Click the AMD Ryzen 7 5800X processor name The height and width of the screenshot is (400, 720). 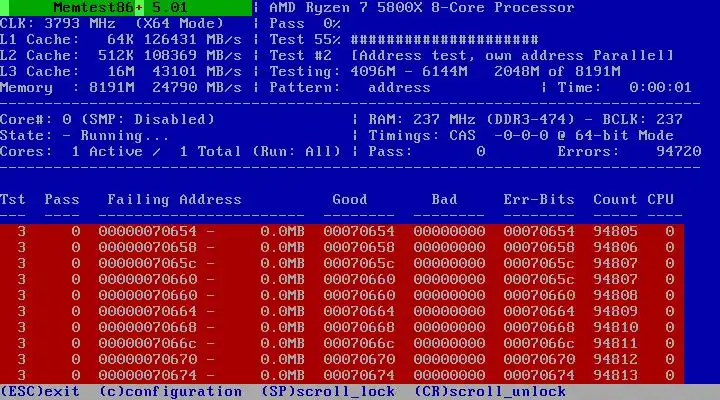[x=422, y=8]
